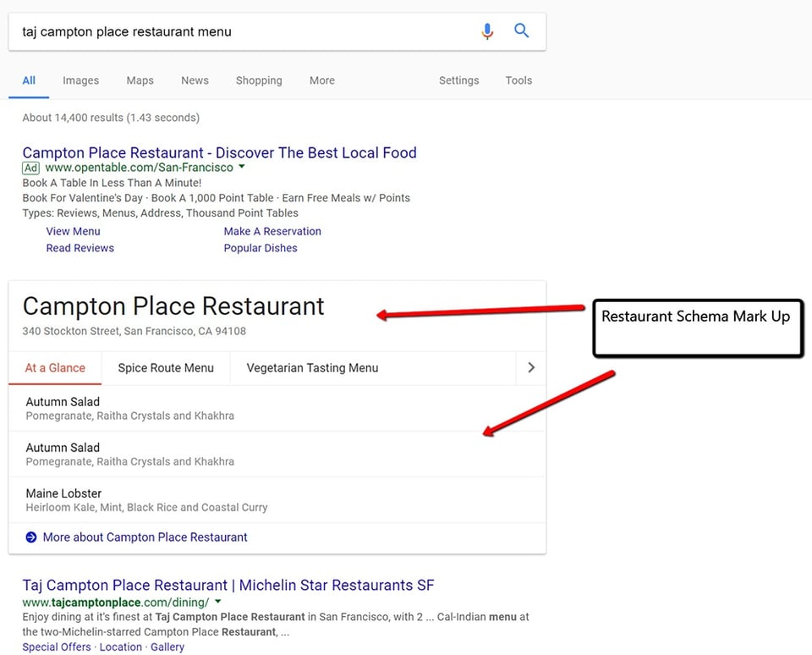Switch to the News search tab

(x=195, y=80)
